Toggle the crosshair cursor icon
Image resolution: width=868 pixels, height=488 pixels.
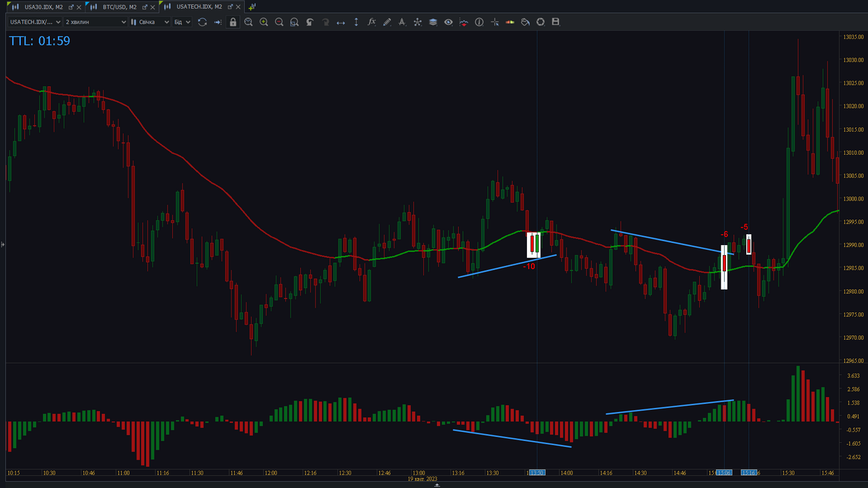495,22
